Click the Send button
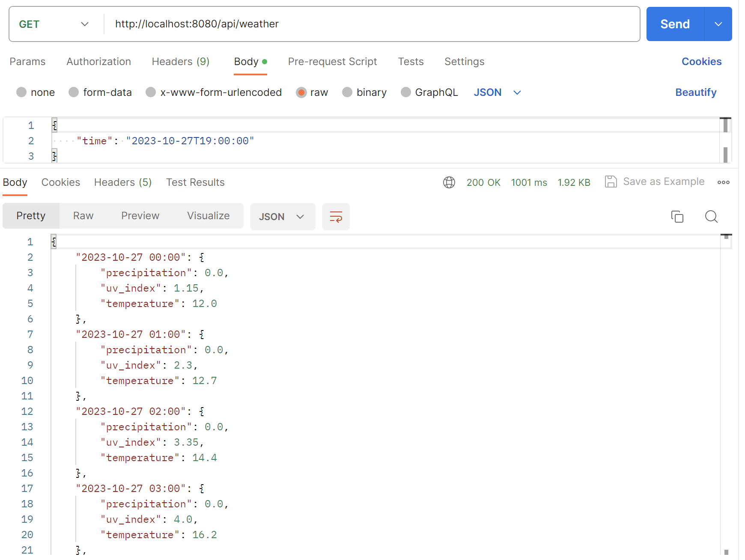This screenshot has width=745, height=560. click(675, 24)
